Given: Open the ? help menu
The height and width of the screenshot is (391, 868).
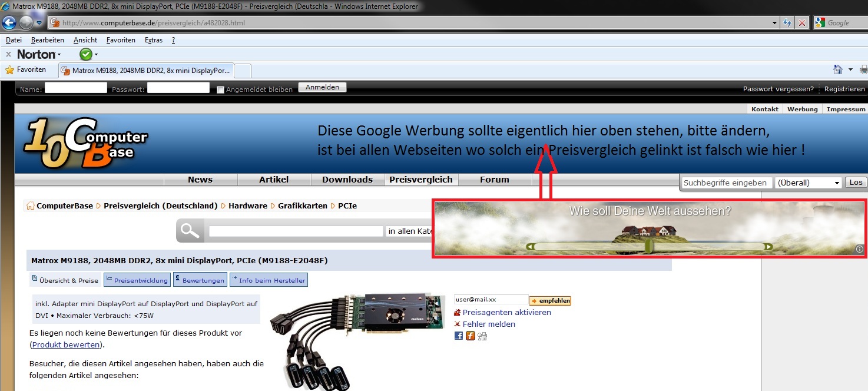Looking at the screenshot, I should pos(173,40).
